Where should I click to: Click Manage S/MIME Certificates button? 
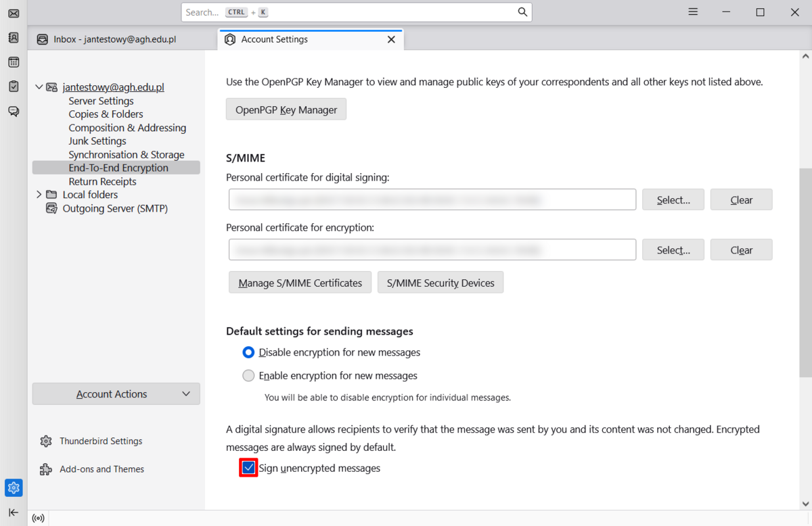coord(300,283)
